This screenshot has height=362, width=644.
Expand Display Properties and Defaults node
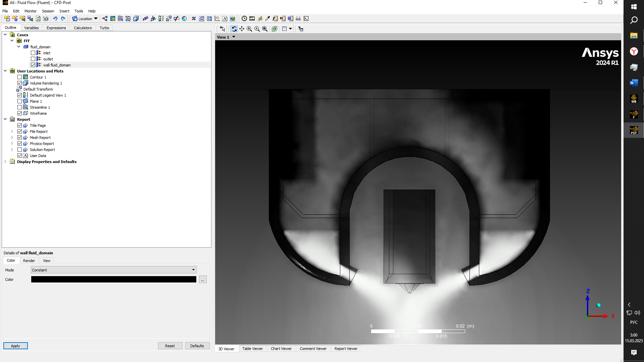point(5,162)
